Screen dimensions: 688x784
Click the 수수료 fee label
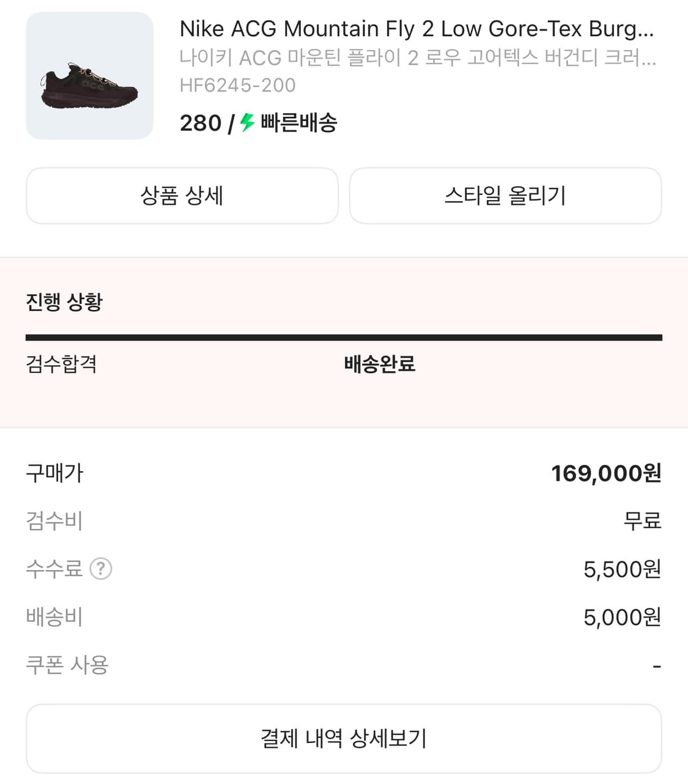(x=54, y=569)
